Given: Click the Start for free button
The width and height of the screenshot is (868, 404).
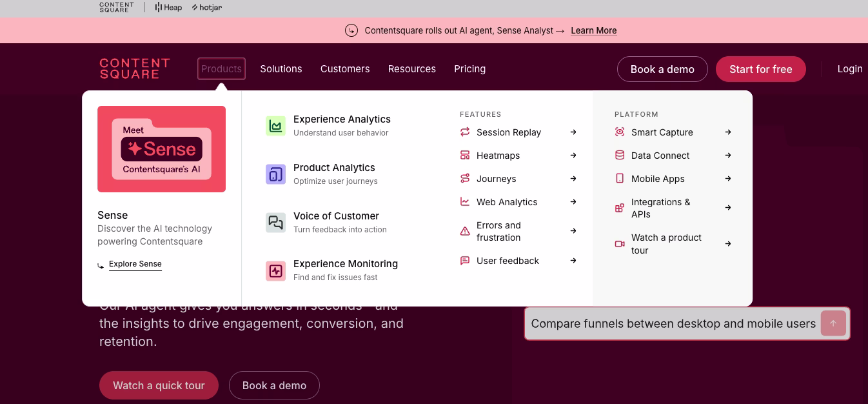Looking at the screenshot, I should point(761,69).
